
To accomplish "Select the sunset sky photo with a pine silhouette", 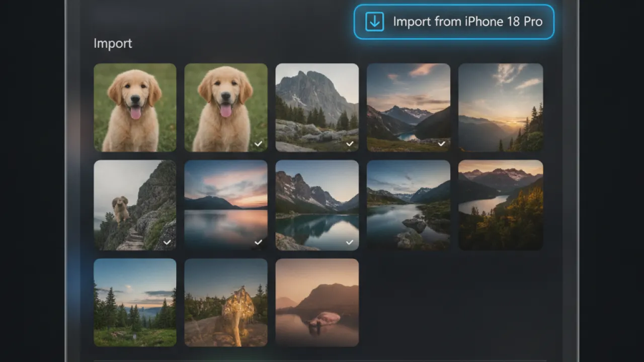I will (501, 107).
